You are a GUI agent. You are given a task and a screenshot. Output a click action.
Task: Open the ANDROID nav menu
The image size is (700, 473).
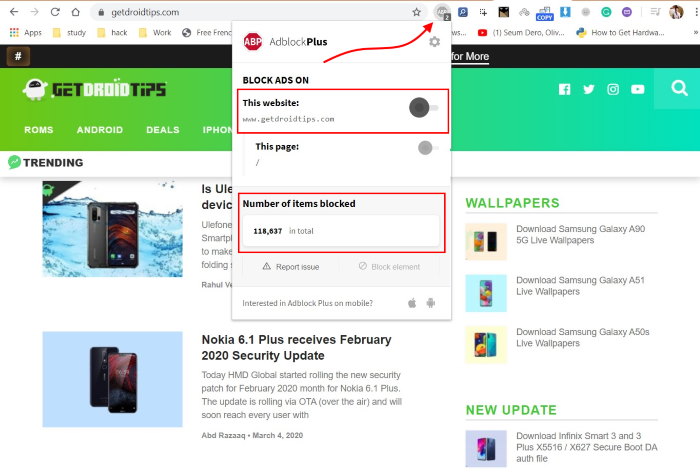pyautogui.click(x=100, y=130)
